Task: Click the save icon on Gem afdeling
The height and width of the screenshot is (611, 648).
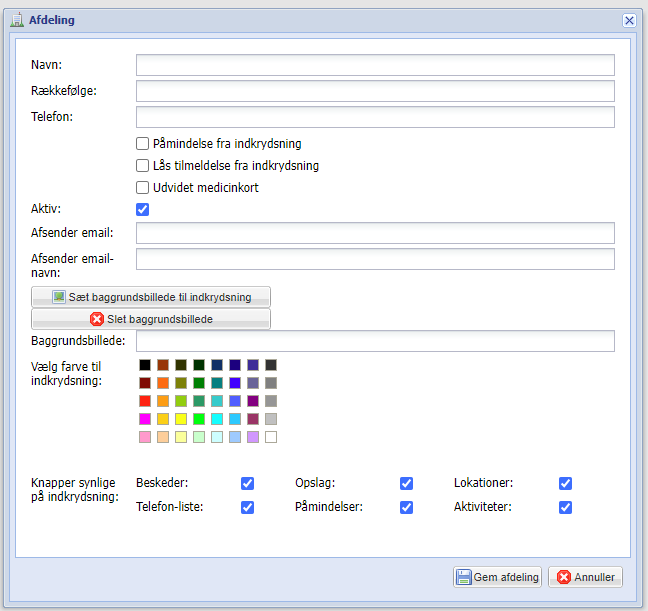Action: tap(464, 577)
